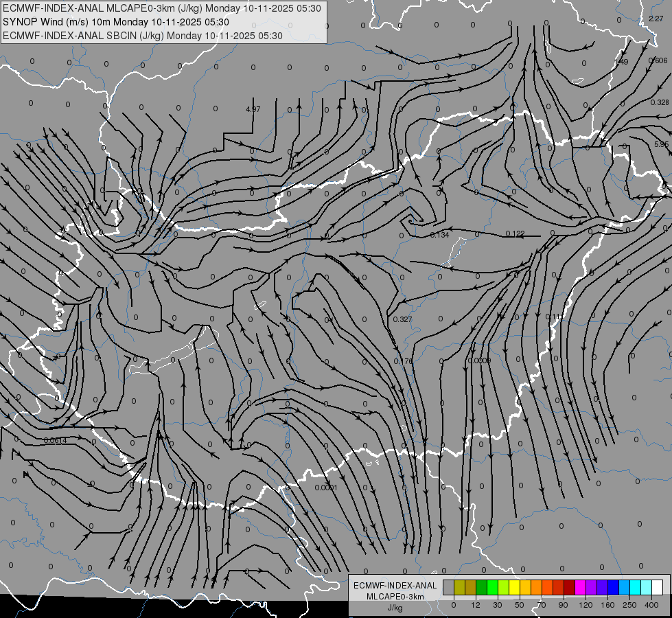
Task: Choose the pure yellow legend swatch
Action: click(x=515, y=587)
